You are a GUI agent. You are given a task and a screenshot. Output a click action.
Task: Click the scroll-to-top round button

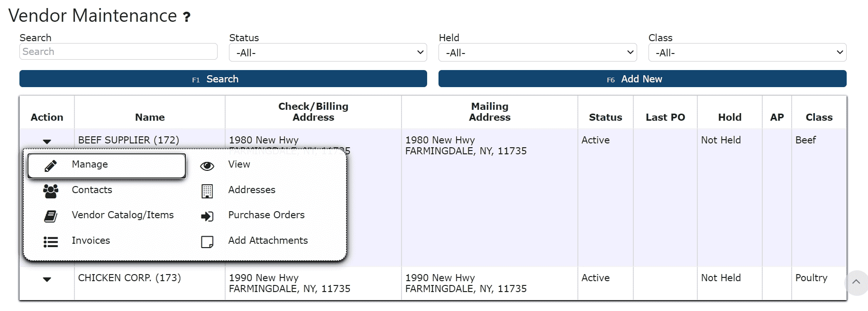856,283
